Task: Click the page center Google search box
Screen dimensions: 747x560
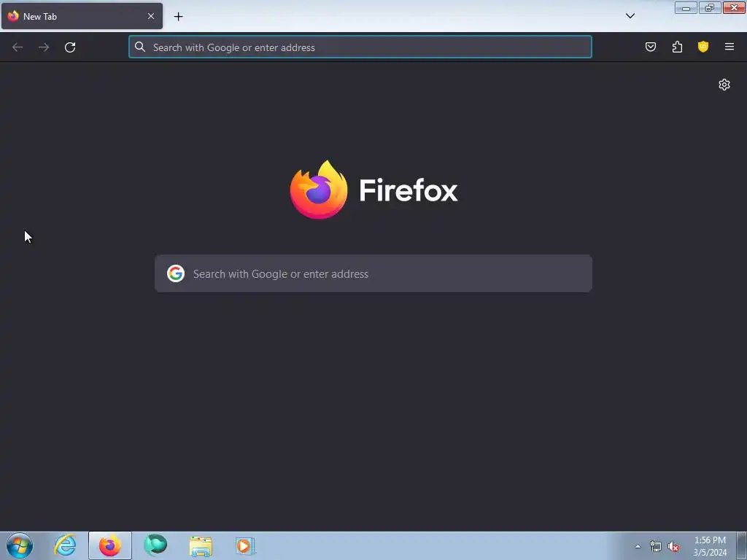Action: (x=373, y=274)
